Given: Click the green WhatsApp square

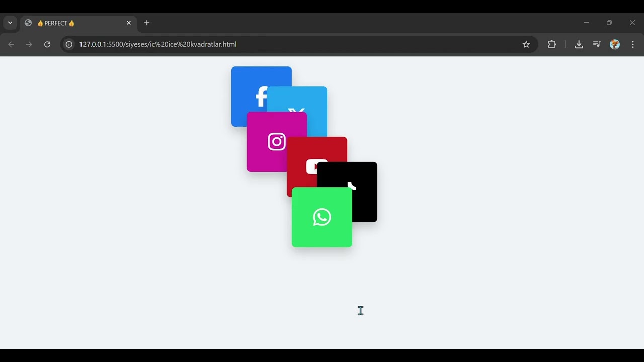Looking at the screenshot, I should coord(322,217).
